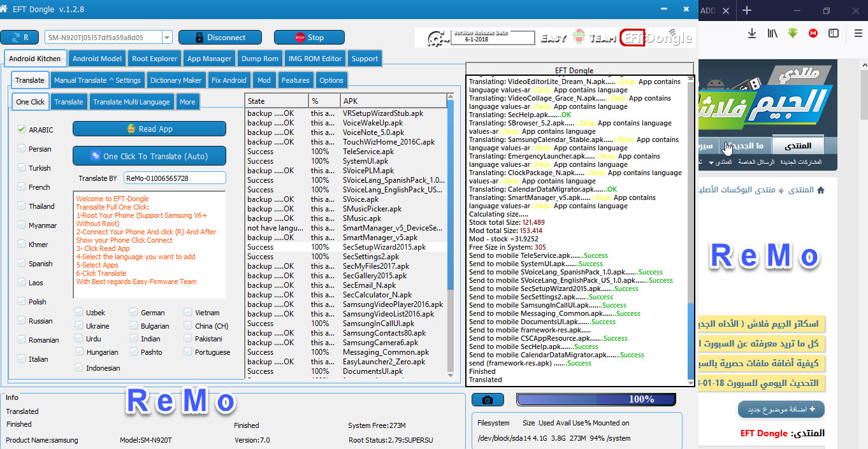The width and height of the screenshot is (868, 449).
Task: Toggle the Myanmar language checkbox
Action: coord(22,225)
